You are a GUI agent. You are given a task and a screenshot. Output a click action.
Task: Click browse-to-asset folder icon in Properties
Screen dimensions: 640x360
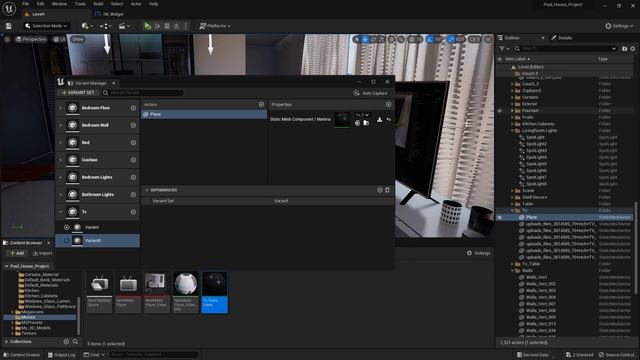pos(366,123)
